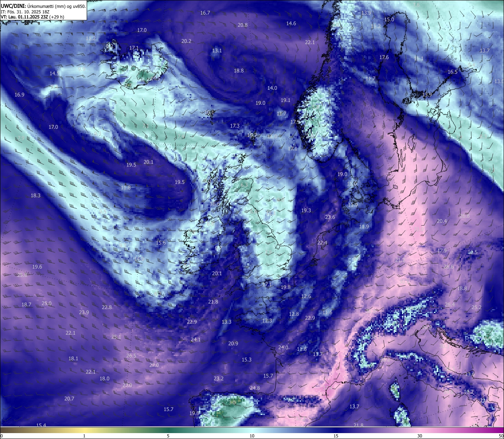Click the 20.4 value label
Viewport: 504px width, 439px height.
pos(442,221)
